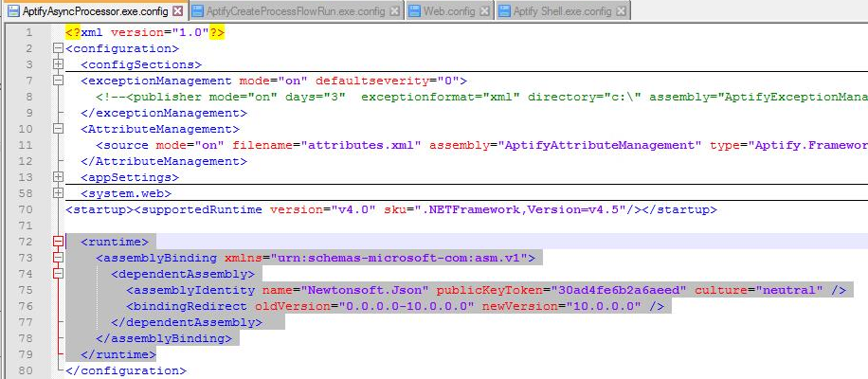Click the closing </configuration> tag
Screen dimensions: 868x379
(x=126, y=370)
